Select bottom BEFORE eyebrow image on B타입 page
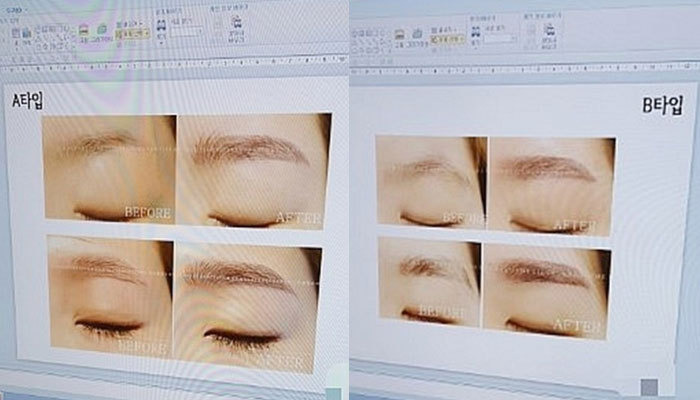700x400 pixels. point(429,282)
